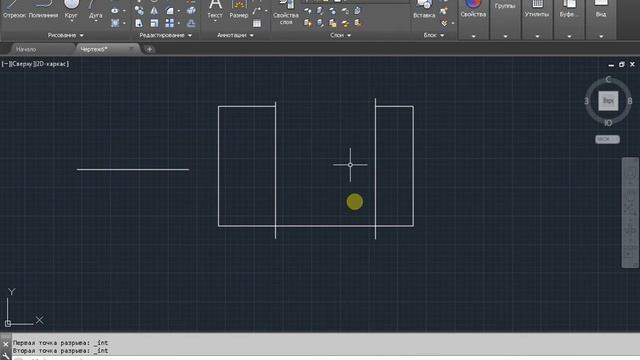
Task: Click the Thaw All Layers icon
Action: click(333, 23)
